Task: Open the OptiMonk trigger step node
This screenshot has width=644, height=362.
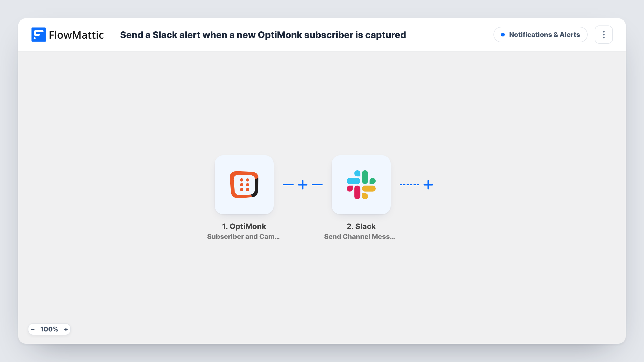Action: [244, 184]
